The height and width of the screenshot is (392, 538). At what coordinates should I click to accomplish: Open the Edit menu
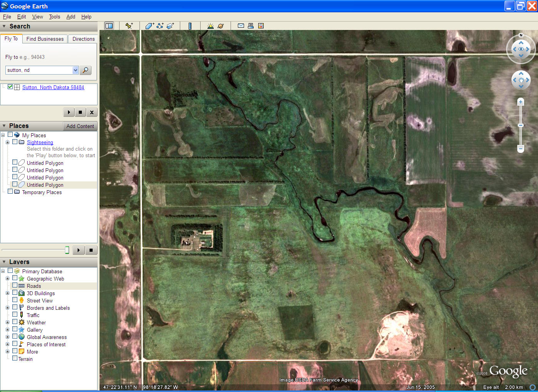point(22,17)
